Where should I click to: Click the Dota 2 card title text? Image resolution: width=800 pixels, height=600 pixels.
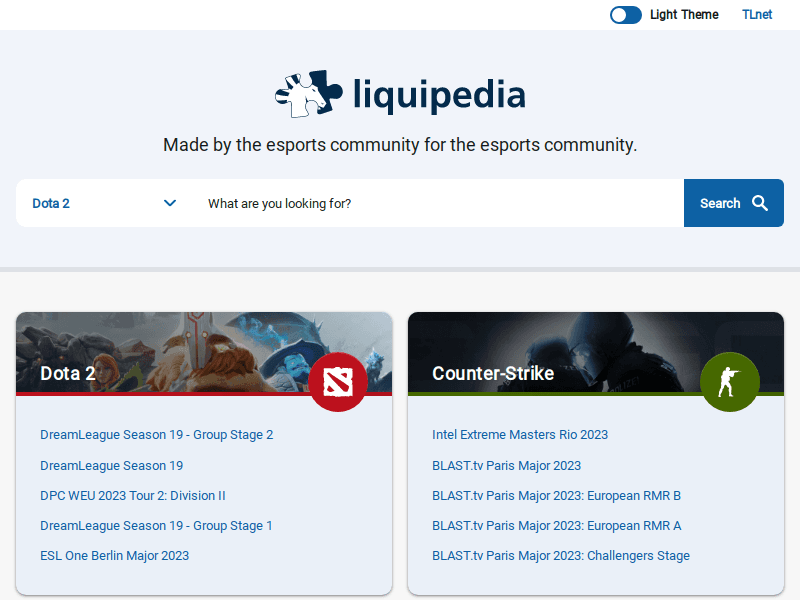68,373
